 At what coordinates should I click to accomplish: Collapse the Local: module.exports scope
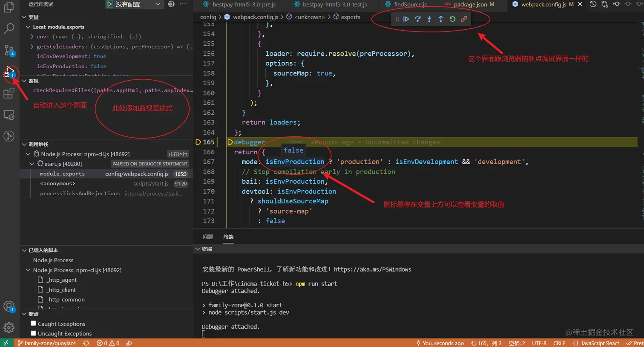click(x=29, y=27)
